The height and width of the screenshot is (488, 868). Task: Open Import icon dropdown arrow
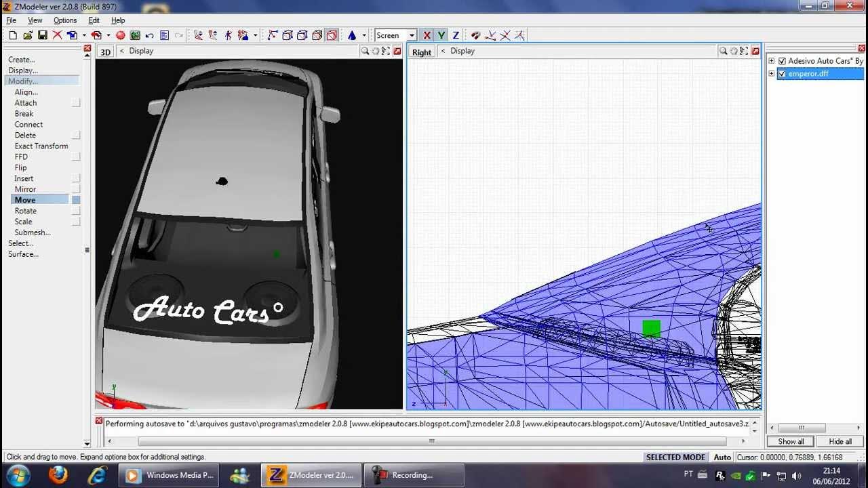point(84,35)
